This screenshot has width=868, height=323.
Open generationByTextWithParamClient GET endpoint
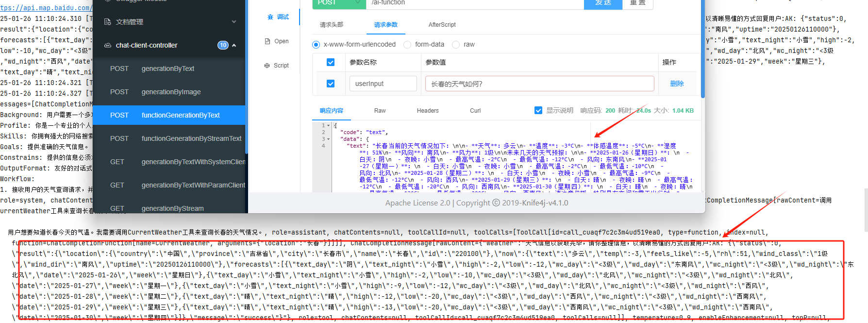tap(169, 185)
